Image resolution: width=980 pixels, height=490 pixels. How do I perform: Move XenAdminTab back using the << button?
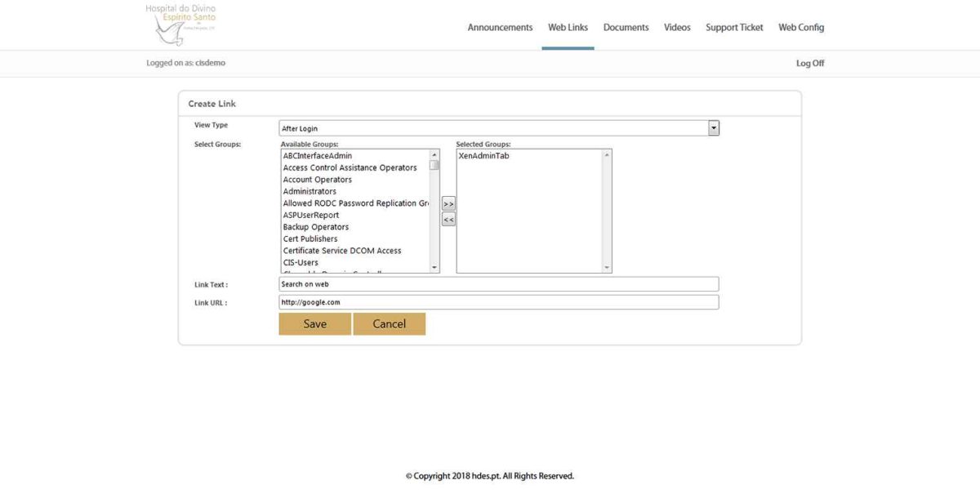tap(448, 217)
